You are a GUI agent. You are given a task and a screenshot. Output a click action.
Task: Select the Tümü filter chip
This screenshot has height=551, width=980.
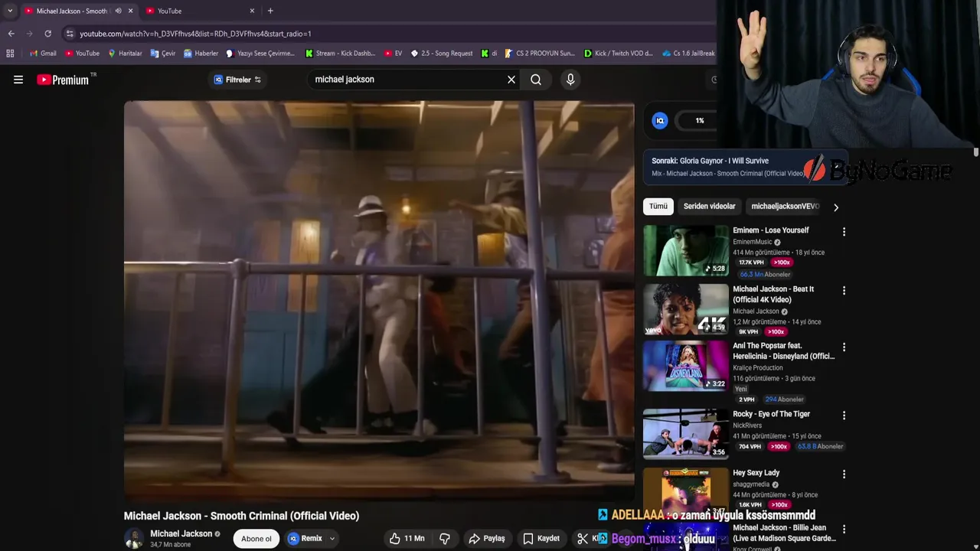(658, 207)
